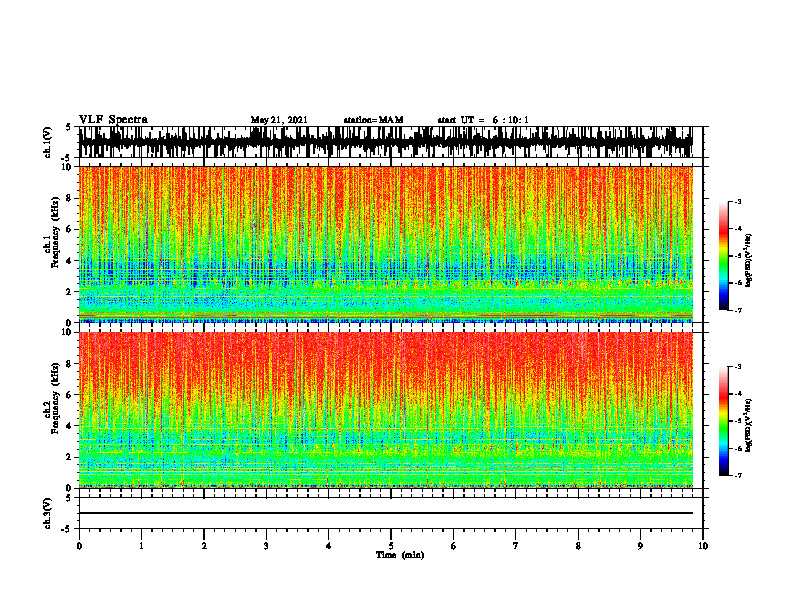Click the ch.1 spectrogram panel
The height and width of the screenshot is (612, 792).
point(386,244)
